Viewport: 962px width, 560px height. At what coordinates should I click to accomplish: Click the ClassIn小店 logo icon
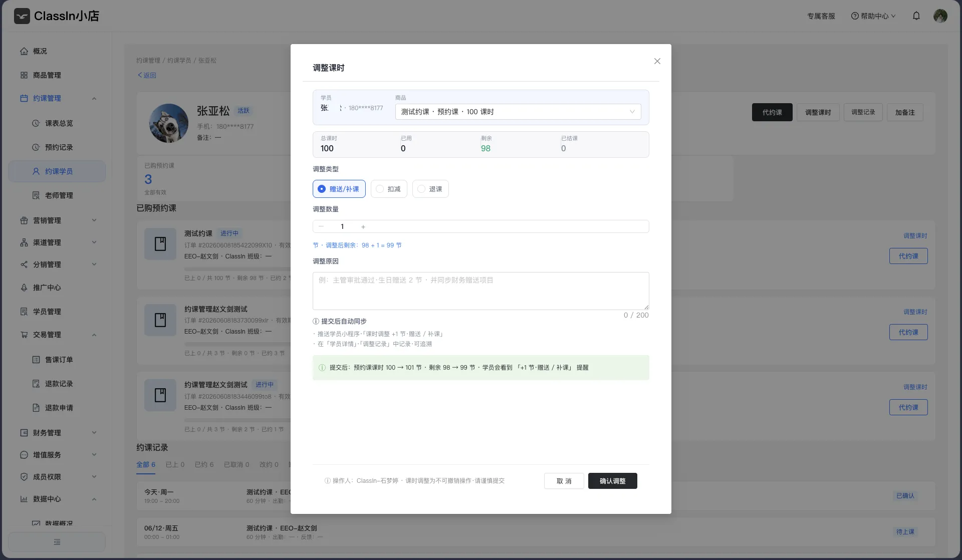point(22,16)
